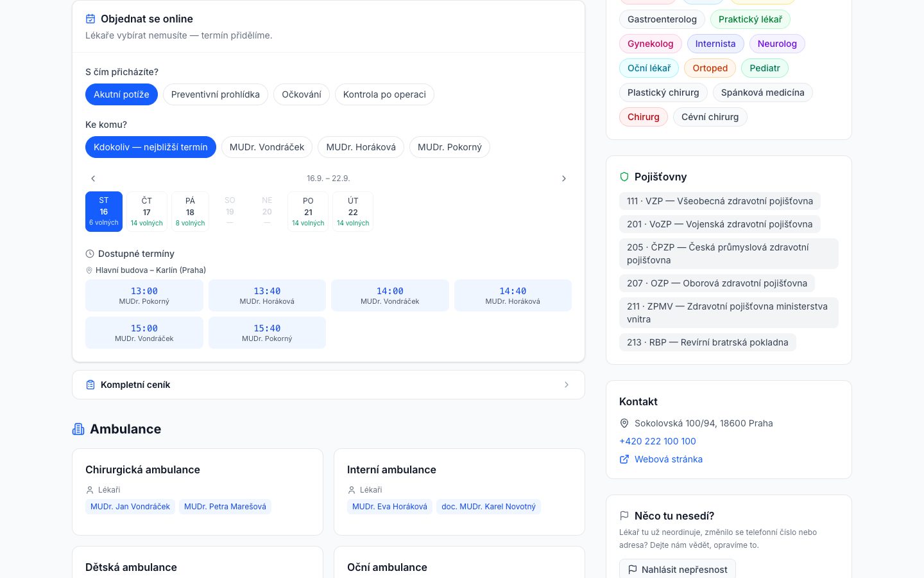
Task: Select Kdokoliv — nejbližší termín doctor option
Action: (151, 147)
